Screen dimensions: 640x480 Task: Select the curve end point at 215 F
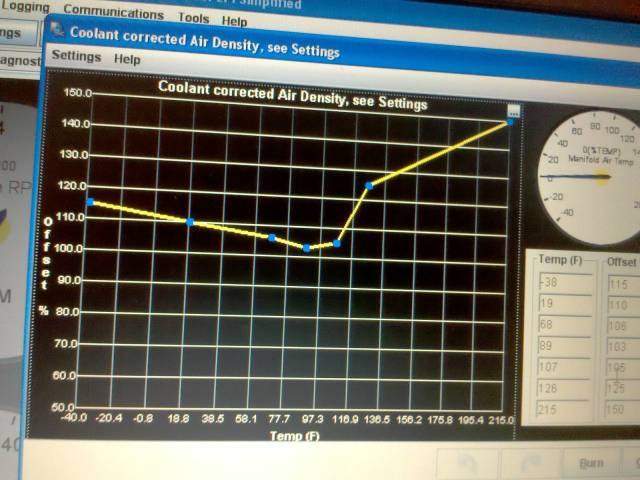click(x=510, y=122)
